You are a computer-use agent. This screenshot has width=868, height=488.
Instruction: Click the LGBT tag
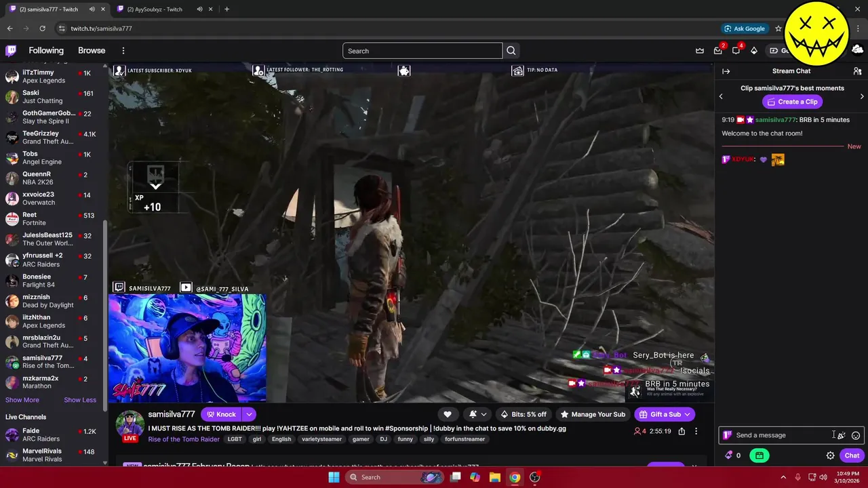tap(235, 439)
